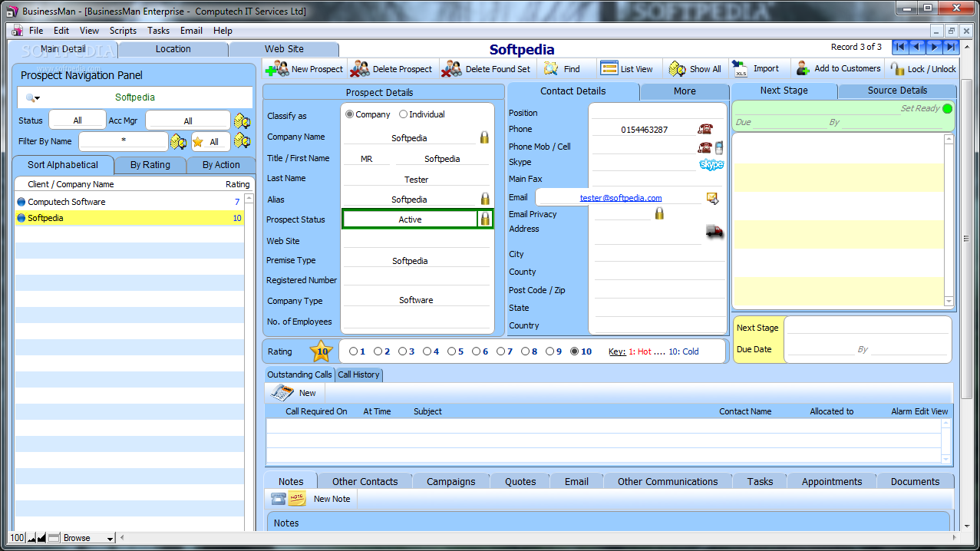Open the Acc Mgr filter dropdown
Image resolution: width=980 pixels, height=551 pixels.
(188, 120)
